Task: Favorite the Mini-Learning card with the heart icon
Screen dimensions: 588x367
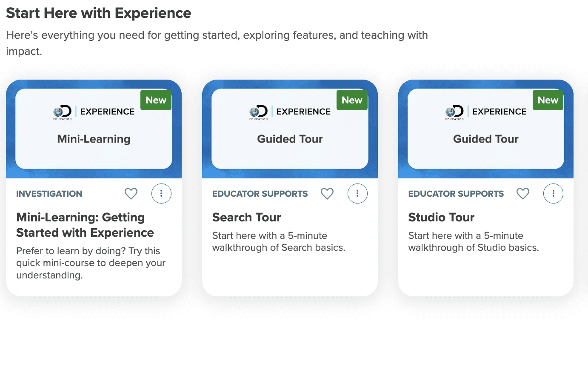Action: coord(131,194)
